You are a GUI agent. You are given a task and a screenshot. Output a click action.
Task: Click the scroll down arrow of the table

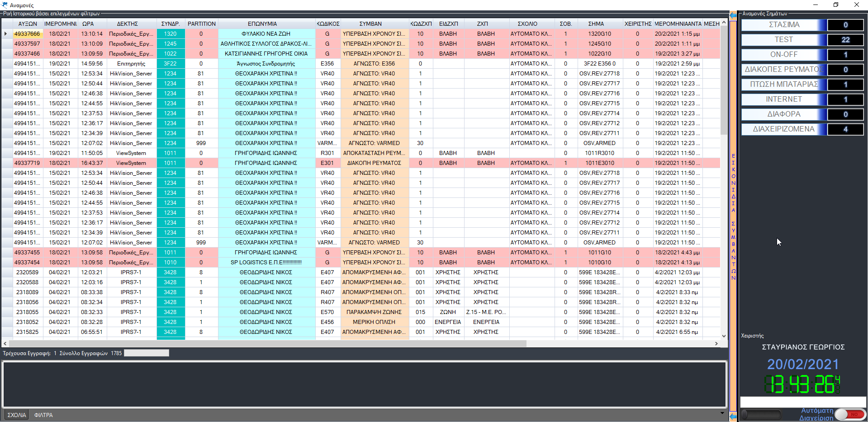pos(724,336)
